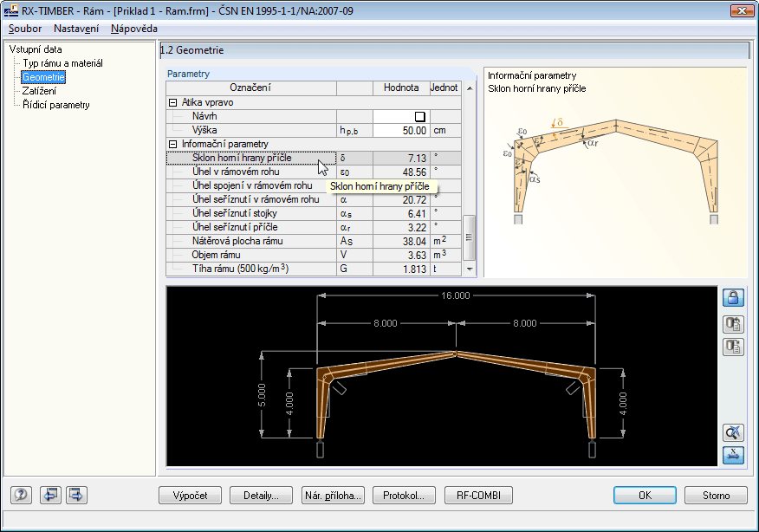Open help via the question mark icon

[19, 495]
